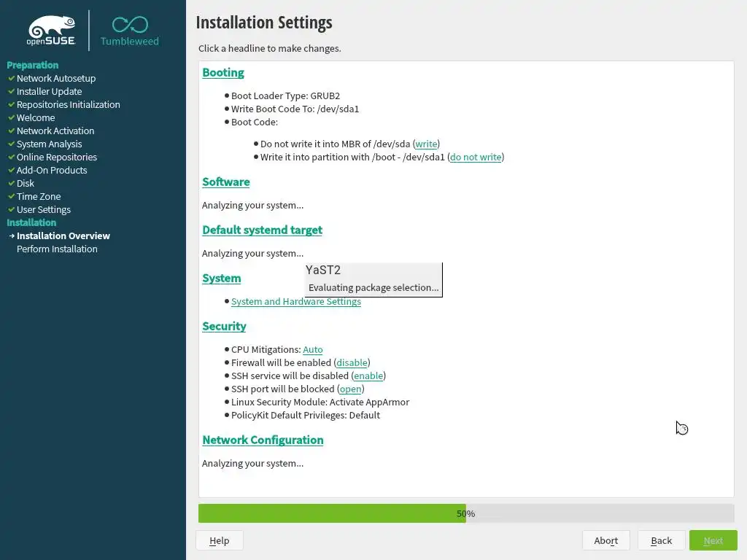
Task: Click the openSUSE chameleon logo
Action: (x=52, y=30)
